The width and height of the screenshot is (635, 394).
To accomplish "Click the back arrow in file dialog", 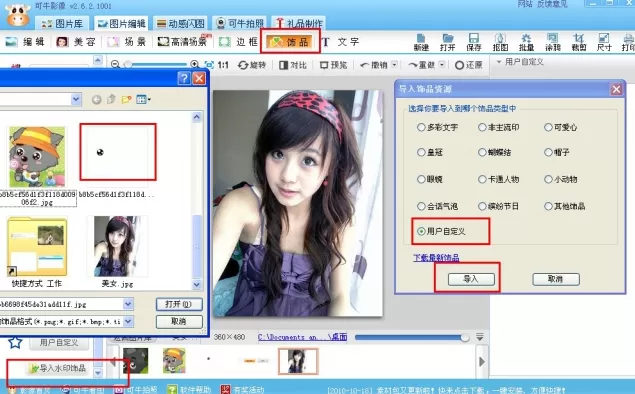I will pos(96,100).
